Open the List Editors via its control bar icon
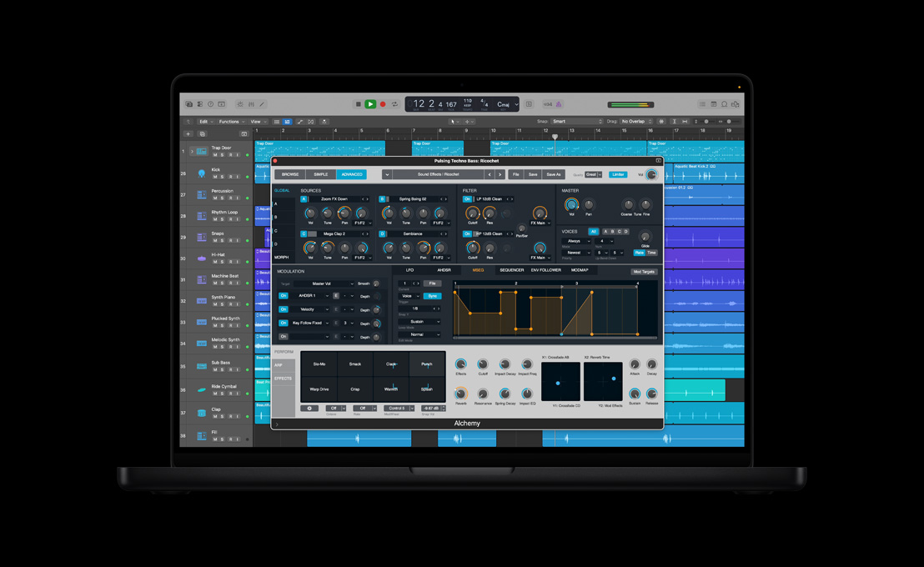Image resolution: width=924 pixels, height=567 pixels. click(x=703, y=104)
